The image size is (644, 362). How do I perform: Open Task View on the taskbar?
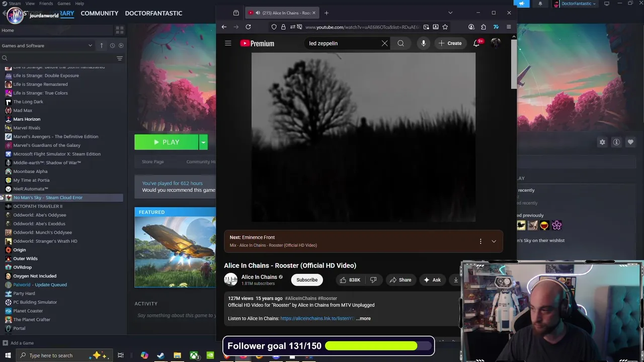click(121, 355)
